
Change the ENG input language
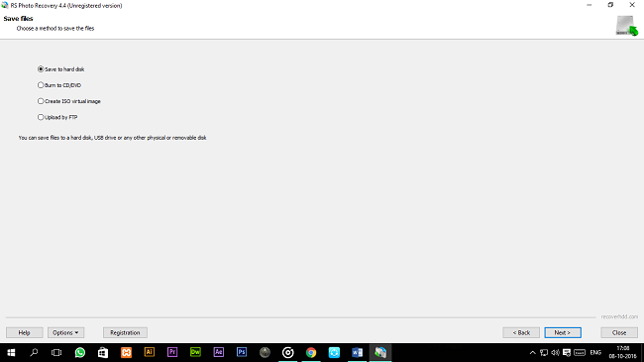coord(595,352)
